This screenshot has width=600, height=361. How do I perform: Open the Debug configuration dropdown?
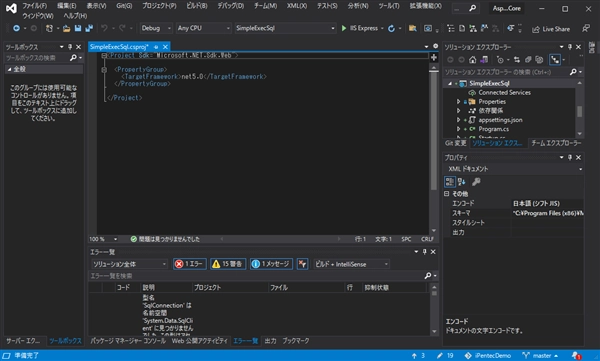[x=156, y=28]
